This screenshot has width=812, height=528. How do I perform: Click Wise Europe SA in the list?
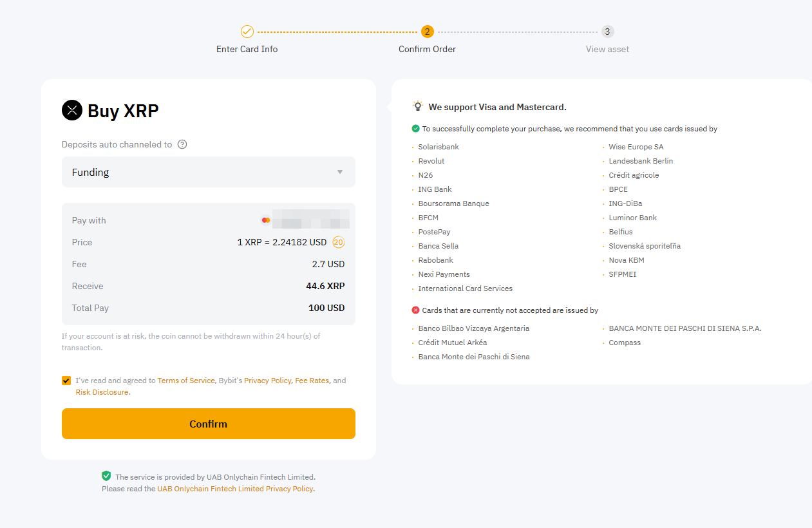pos(636,147)
